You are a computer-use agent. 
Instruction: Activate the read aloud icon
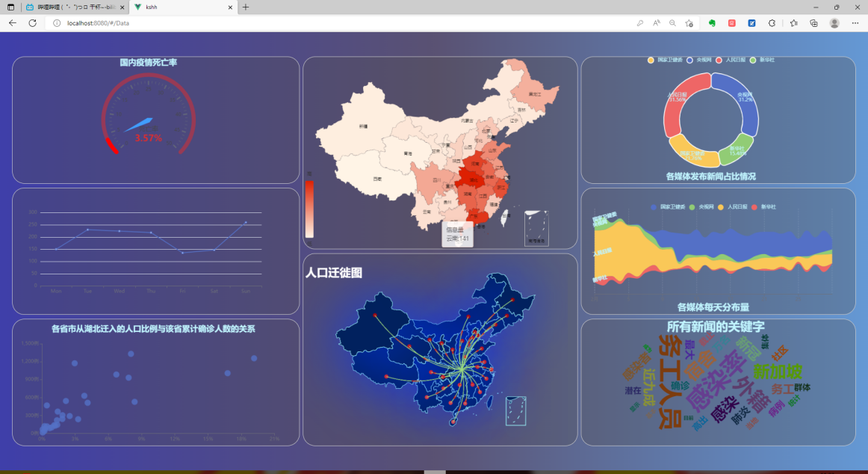(657, 22)
